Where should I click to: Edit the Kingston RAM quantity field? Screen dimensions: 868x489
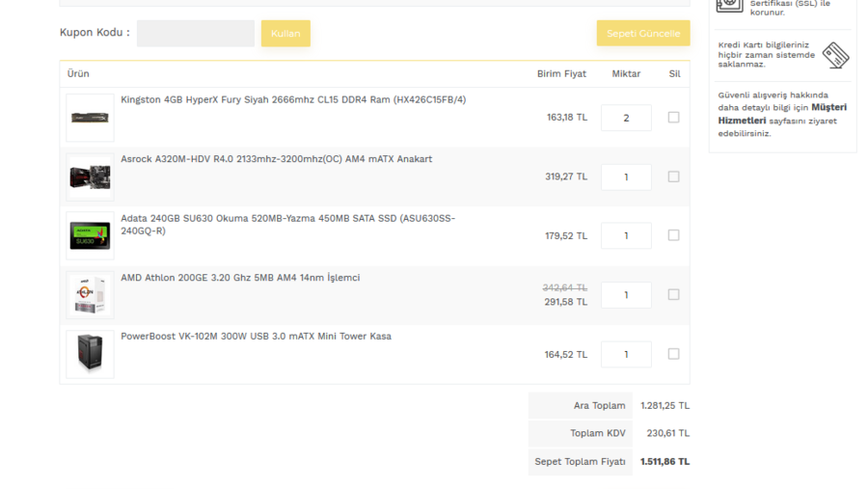(626, 118)
